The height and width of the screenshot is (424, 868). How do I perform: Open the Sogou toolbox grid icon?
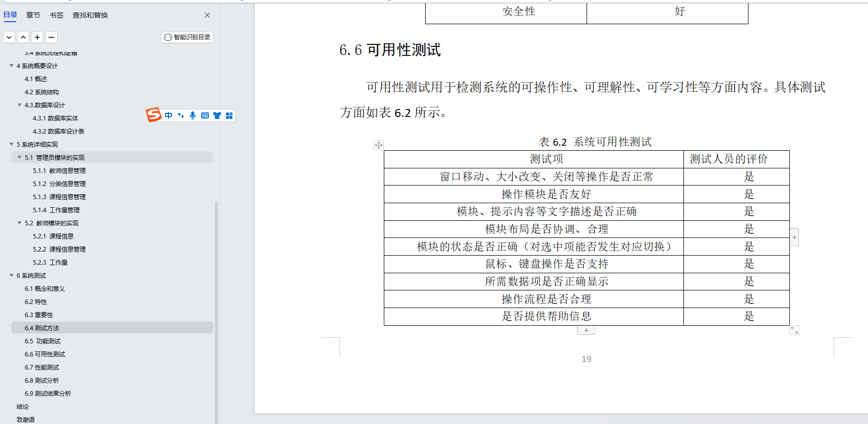(x=229, y=115)
